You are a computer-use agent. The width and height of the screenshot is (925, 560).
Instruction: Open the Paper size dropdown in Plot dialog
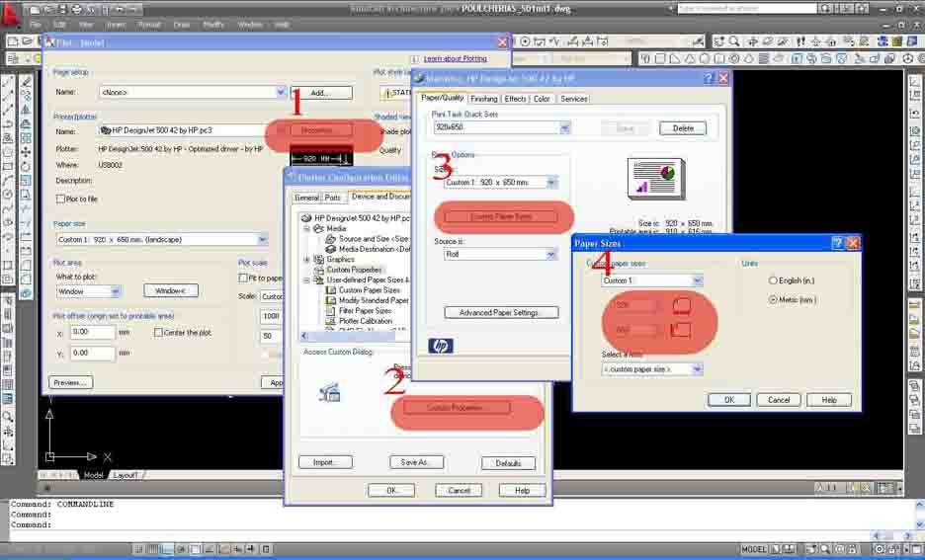pos(263,239)
